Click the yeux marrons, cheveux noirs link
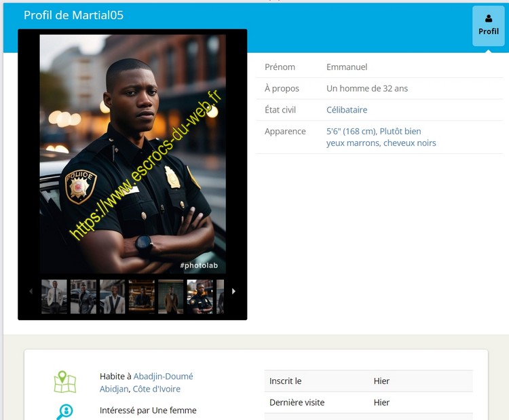The image size is (509, 420). [x=381, y=143]
